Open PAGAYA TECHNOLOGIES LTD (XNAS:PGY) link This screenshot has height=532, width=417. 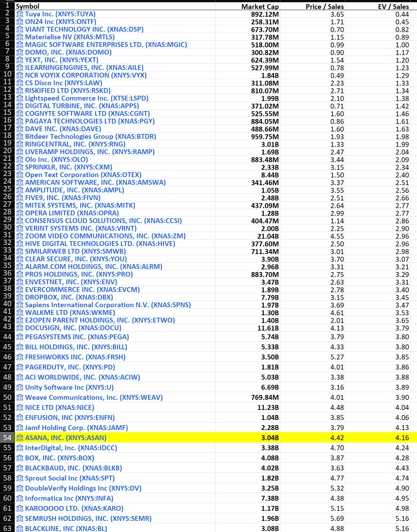[x=90, y=121]
